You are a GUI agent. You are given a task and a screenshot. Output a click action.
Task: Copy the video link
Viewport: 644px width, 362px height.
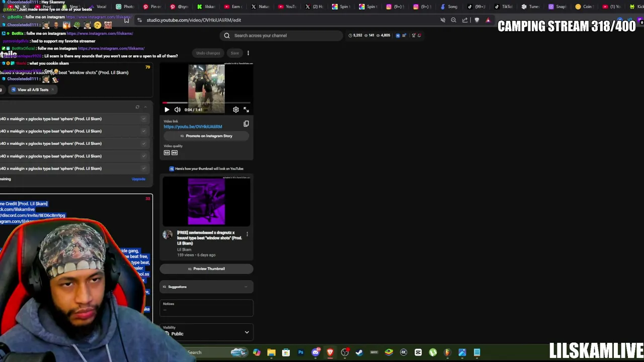(246, 124)
